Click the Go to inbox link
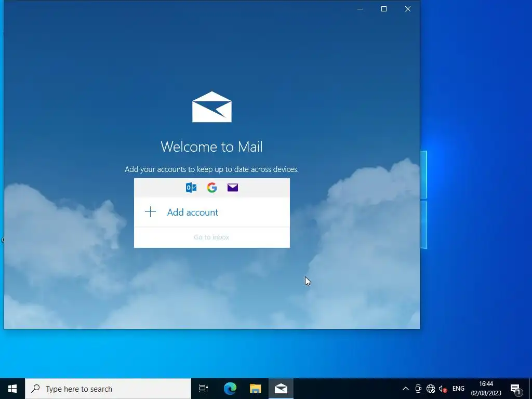The width and height of the screenshot is (532, 399). (x=211, y=237)
